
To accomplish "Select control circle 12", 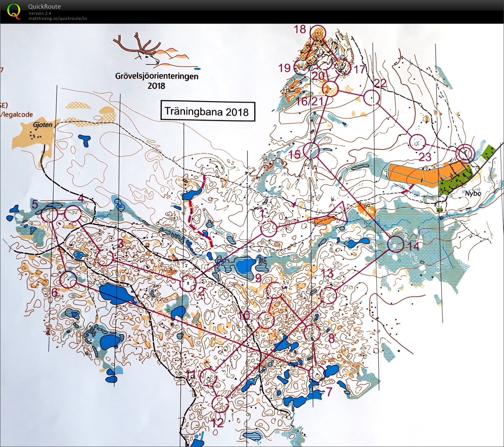I will (220, 403).
